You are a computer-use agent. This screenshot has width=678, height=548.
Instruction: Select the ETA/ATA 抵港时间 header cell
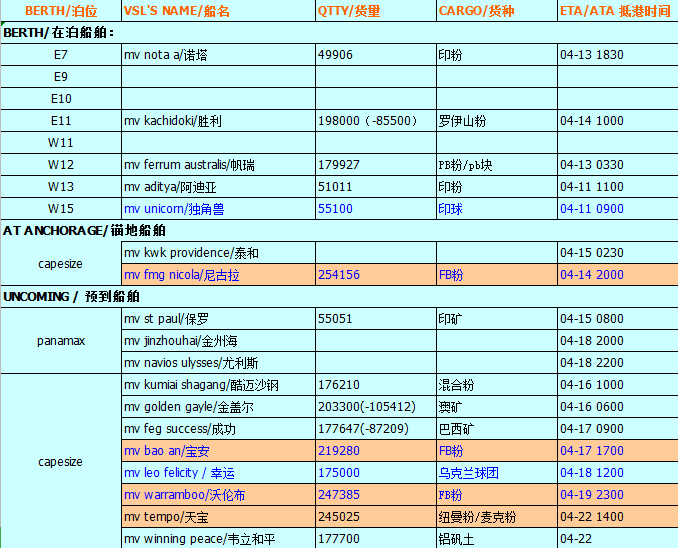pyautogui.click(x=618, y=10)
